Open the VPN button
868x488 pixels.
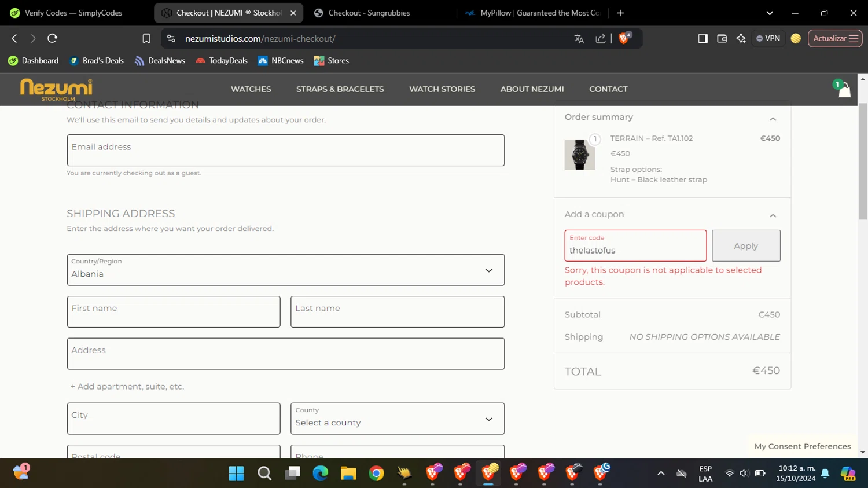pyautogui.click(x=768, y=38)
